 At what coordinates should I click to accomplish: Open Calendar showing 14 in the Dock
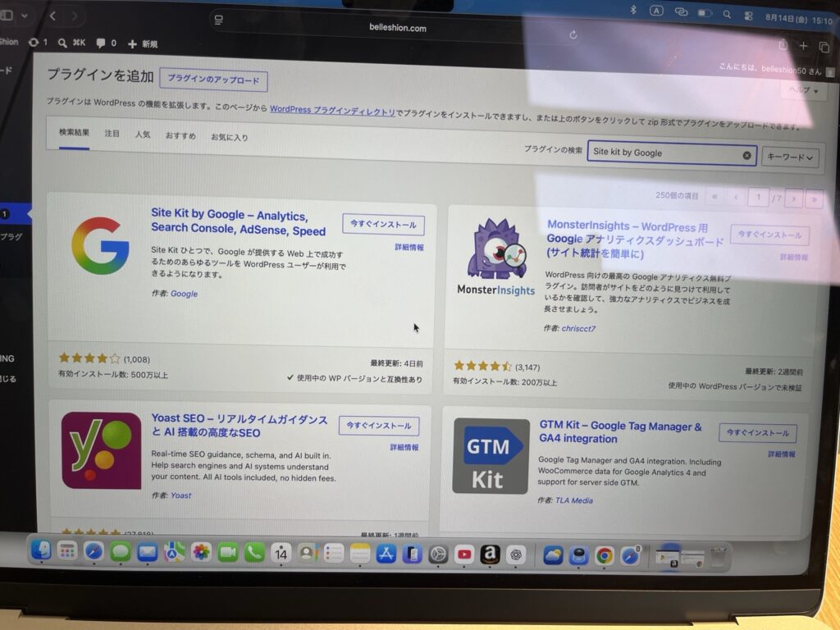click(x=281, y=553)
